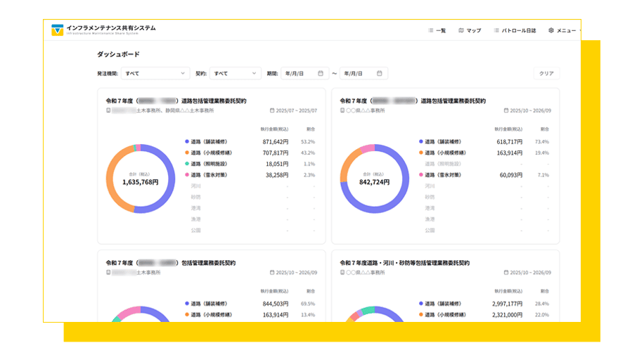
Task: Click the 163,914円 amount in the 842,724円 card
Action: click(x=510, y=153)
